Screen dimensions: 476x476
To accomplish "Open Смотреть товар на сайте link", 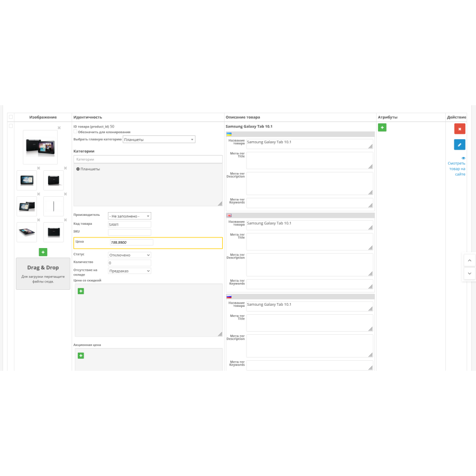I will pyautogui.click(x=456, y=169).
